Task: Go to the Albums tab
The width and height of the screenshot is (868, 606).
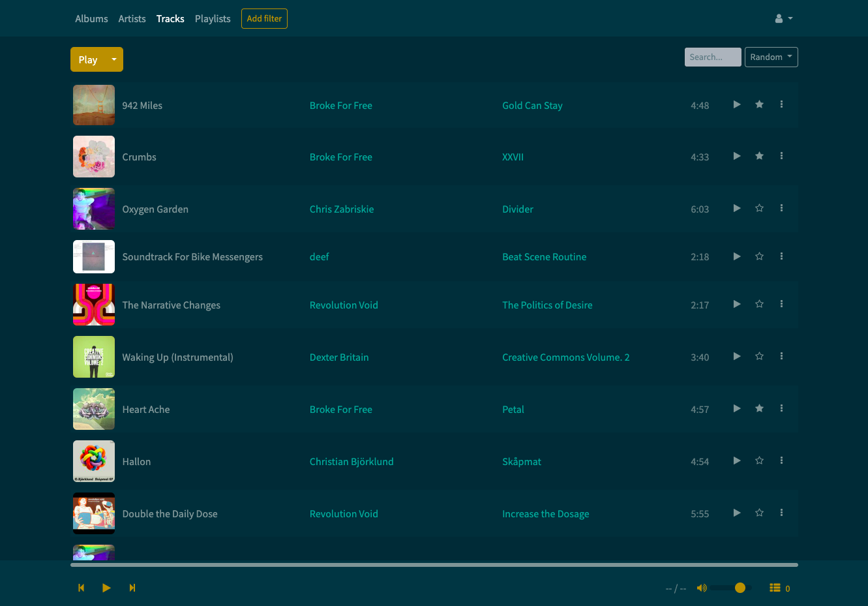Action: pyautogui.click(x=91, y=19)
